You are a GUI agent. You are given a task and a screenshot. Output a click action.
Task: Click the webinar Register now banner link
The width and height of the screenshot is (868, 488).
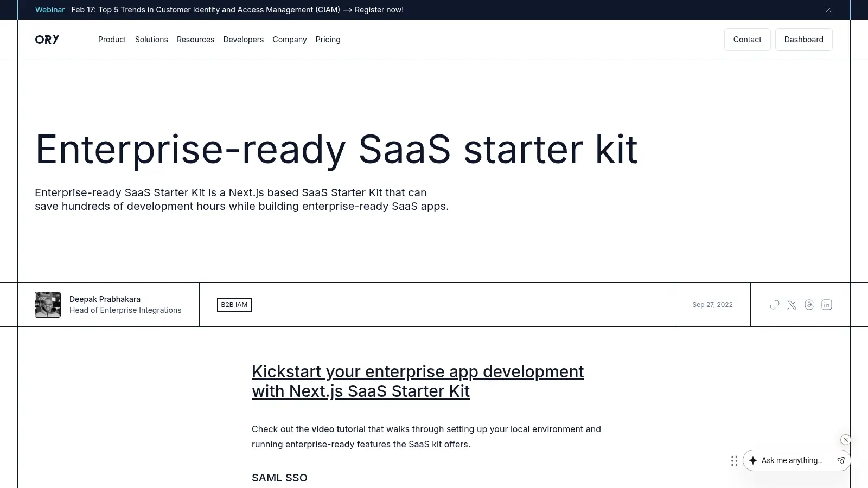(x=238, y=10)
